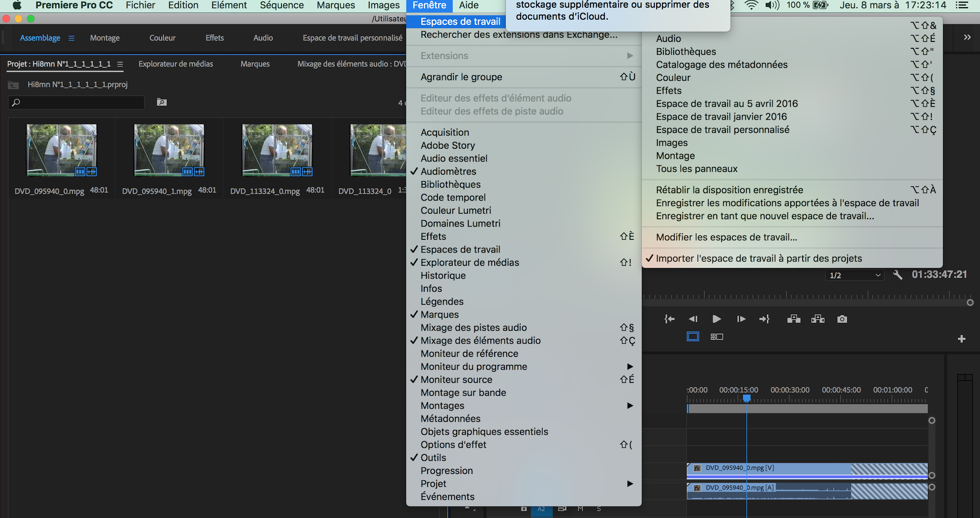Toggle the Moniteur source panel

coord(524,380)
